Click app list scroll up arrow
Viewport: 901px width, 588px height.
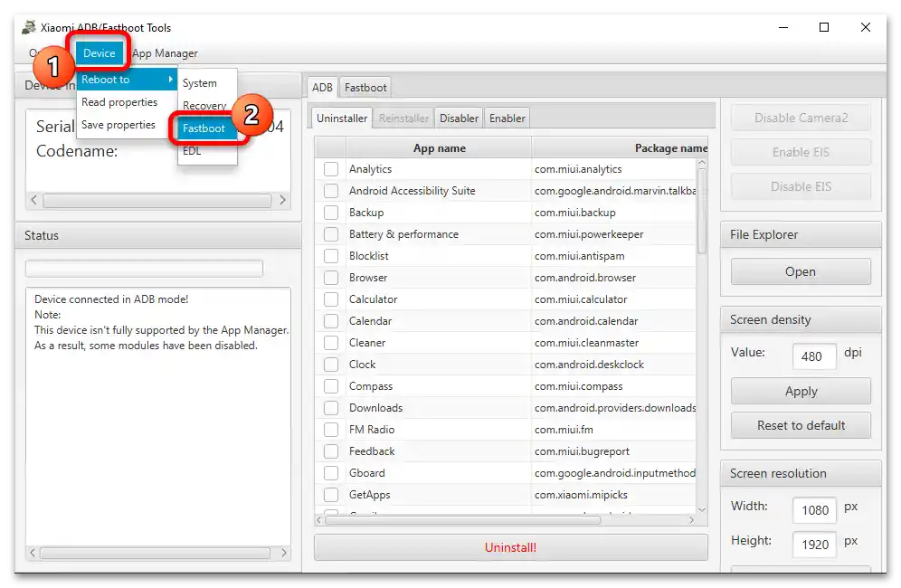tap(702, 163)
